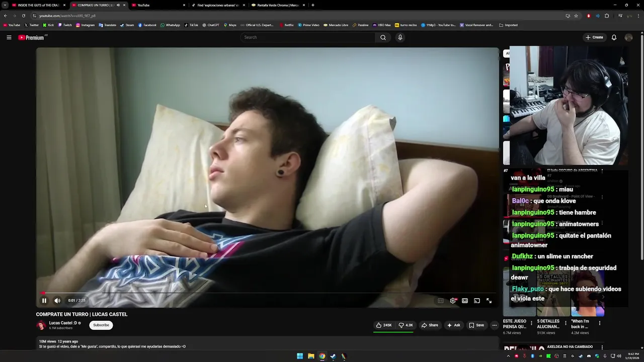Click into the YouTube Search field

click(307, 37)
